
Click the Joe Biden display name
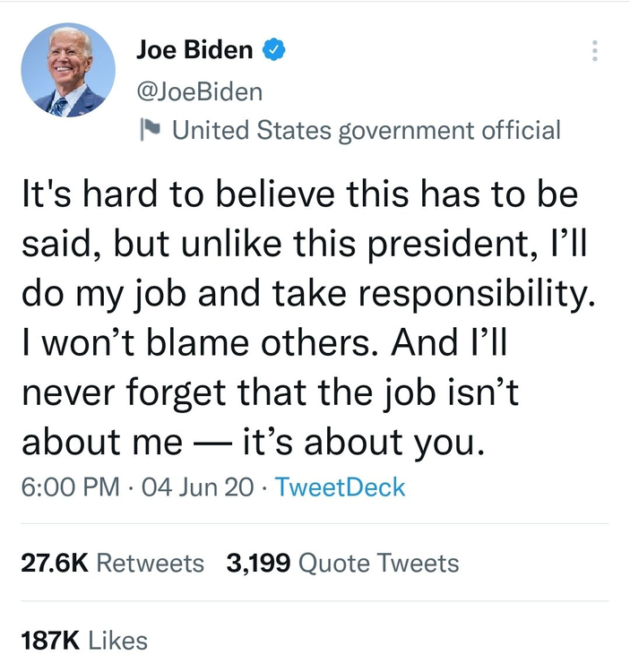tap(194, 51)
